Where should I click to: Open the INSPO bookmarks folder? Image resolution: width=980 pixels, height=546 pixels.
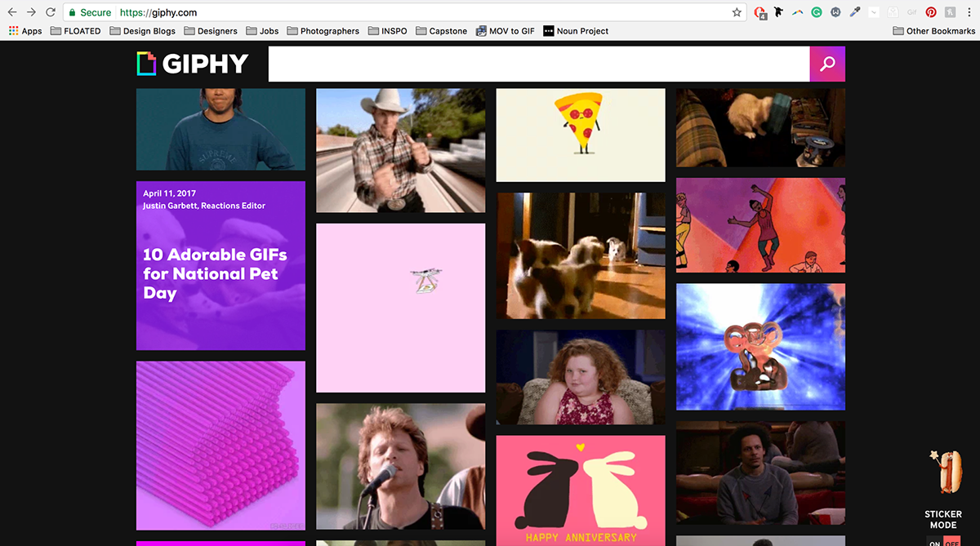click(387, 31)
